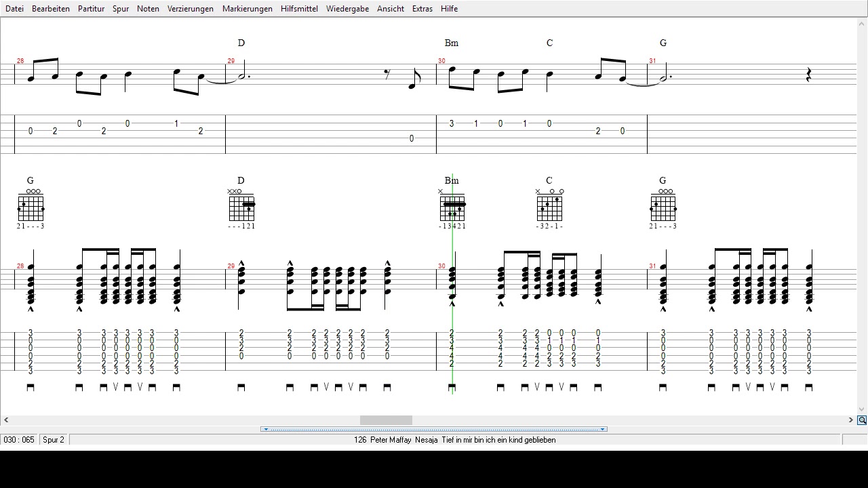Open the Hilfsmittel menu

point(299,9)
